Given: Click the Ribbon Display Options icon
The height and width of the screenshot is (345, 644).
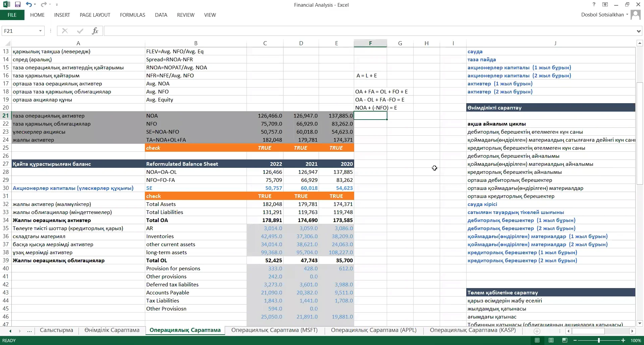Looking at the screenshot, I should point(605,5).
